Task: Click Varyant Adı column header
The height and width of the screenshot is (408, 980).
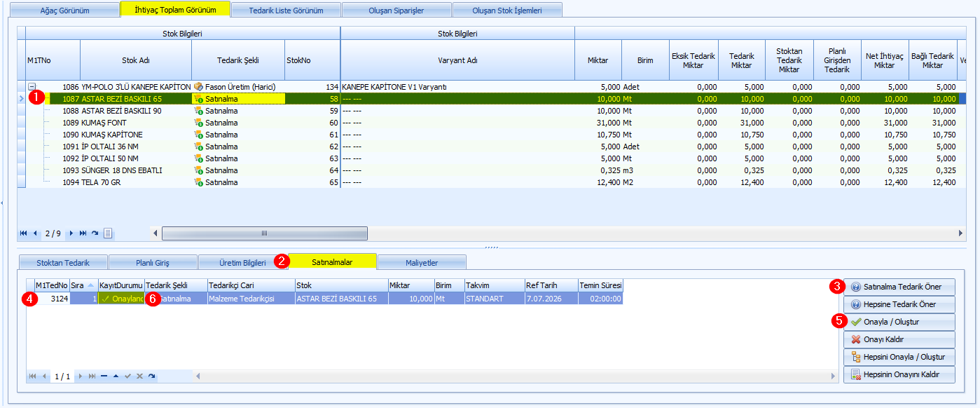Action: coord(457,60)
